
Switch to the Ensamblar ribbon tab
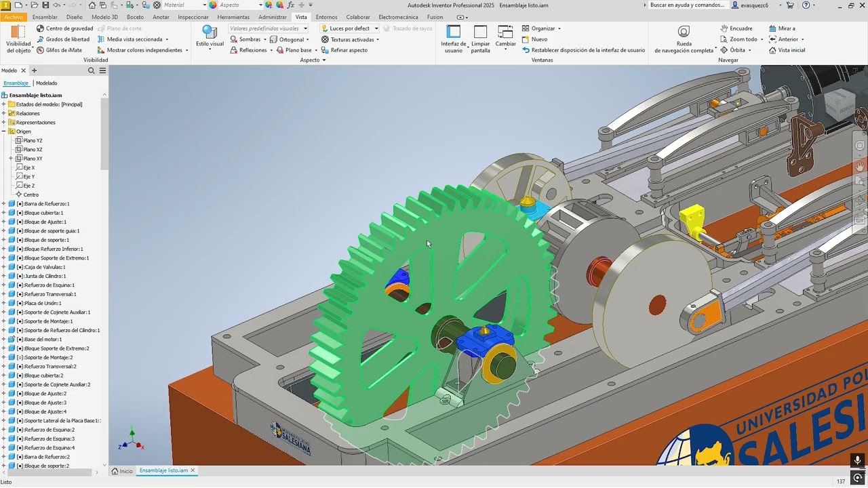click(x=45, y=17)
